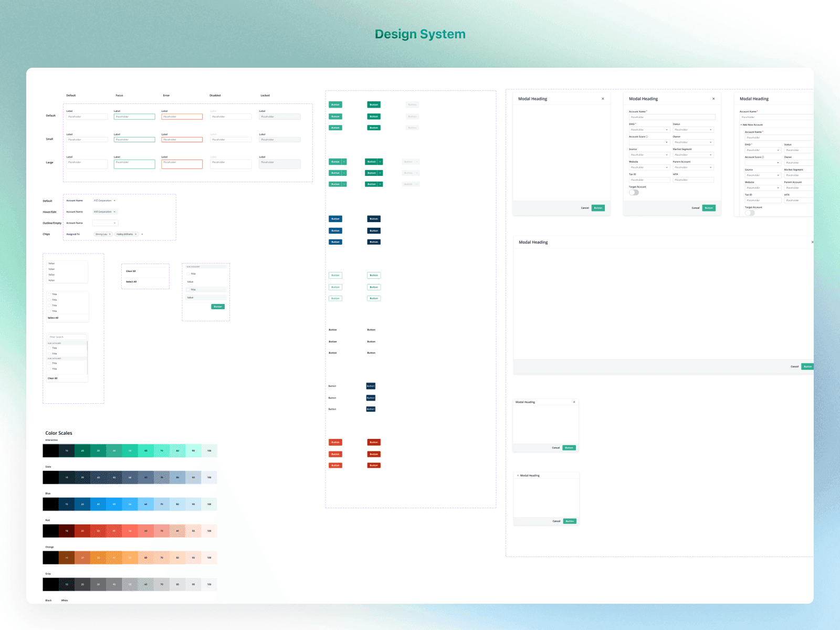Click the Color Scales heading
This screenshot has height=630, width=840.
click(x=59, y=433)
